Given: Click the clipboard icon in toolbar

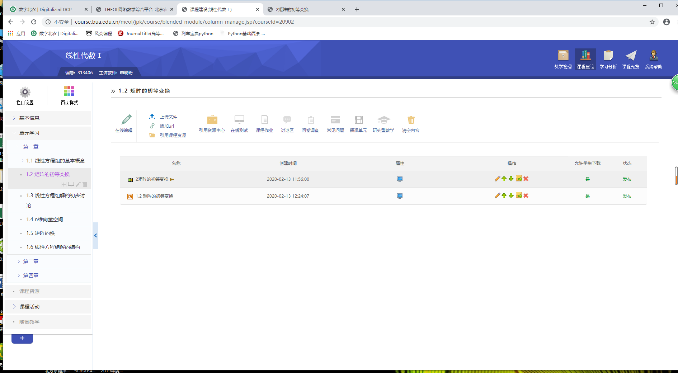Looking at the screenshot, I should point(310,120).
